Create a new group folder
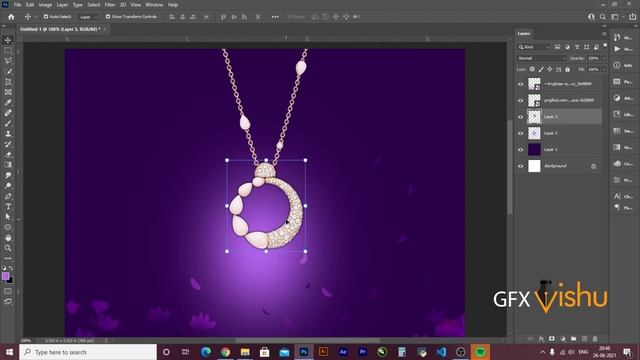This screenshot has width=640, height=360. [573, 339]
